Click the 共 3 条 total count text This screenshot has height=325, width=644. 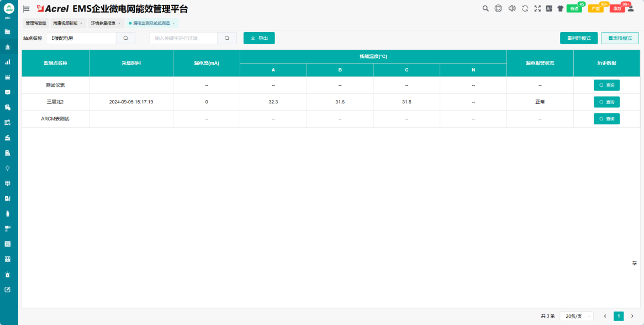pyautogui.click(x=548, y=316)
